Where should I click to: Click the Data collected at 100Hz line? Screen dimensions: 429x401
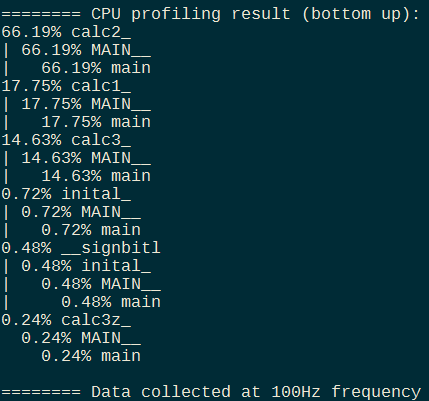click(x=211, y=392)
